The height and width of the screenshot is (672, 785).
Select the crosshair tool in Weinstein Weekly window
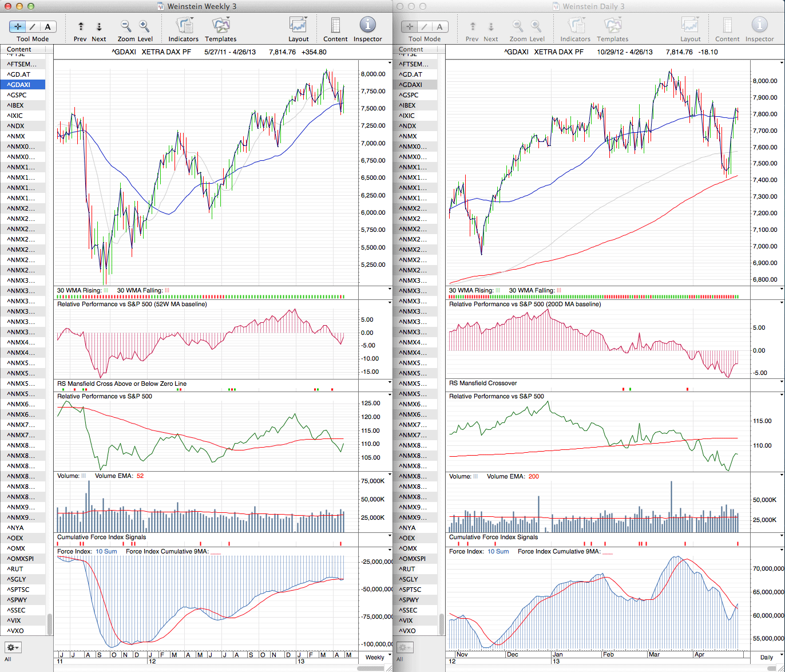[x=17, y=26]
